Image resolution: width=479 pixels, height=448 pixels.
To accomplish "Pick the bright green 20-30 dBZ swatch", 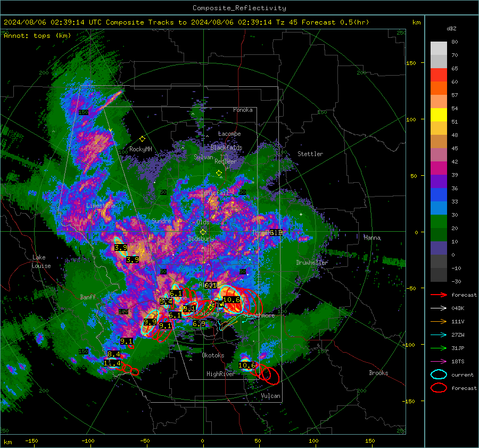I will pos(439,222).
